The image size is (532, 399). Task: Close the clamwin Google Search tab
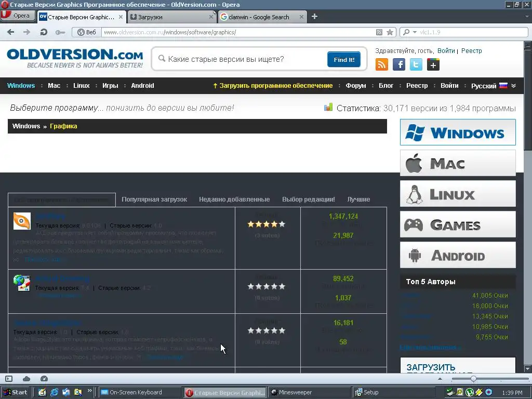point(302,17)
